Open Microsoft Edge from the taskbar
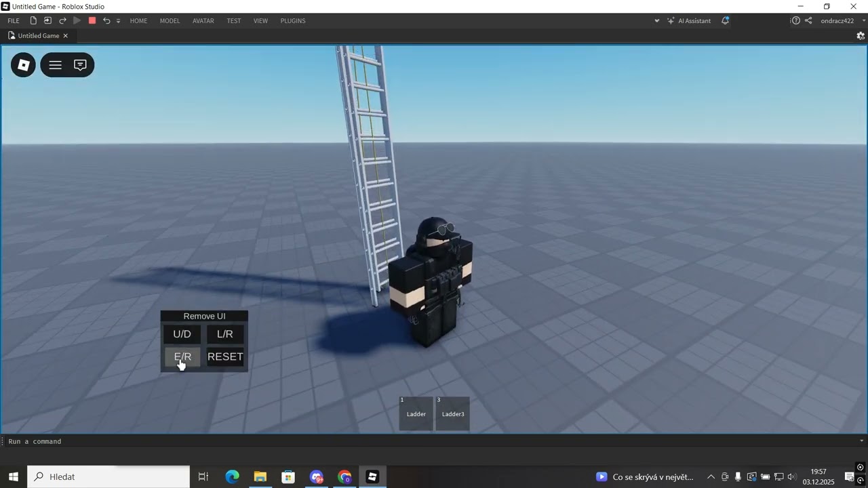 pyautogui.click(x=233, y=477)
